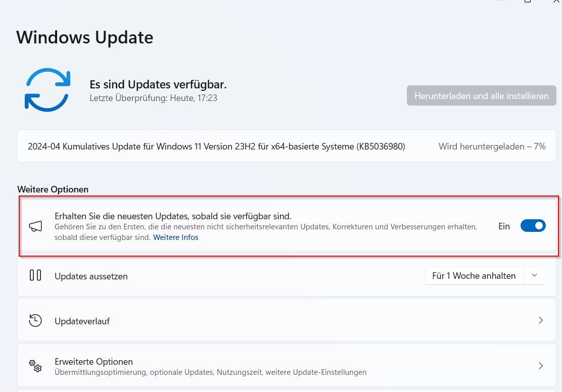
Task: Open the Erweiterte Optionen entry
Action: pos(93,362)
